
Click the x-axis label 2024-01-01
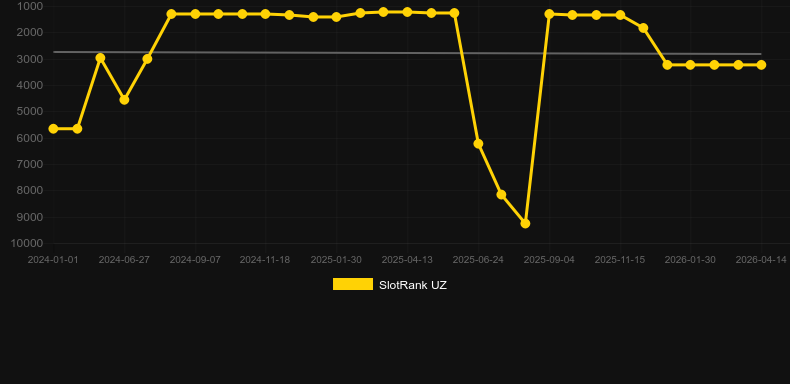coord(53,260)
